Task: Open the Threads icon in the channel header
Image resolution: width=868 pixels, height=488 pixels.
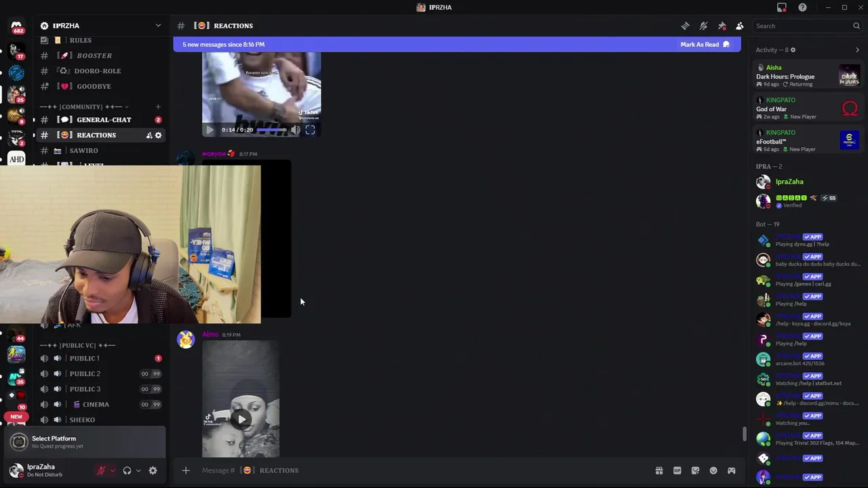Action: point(686,26)
